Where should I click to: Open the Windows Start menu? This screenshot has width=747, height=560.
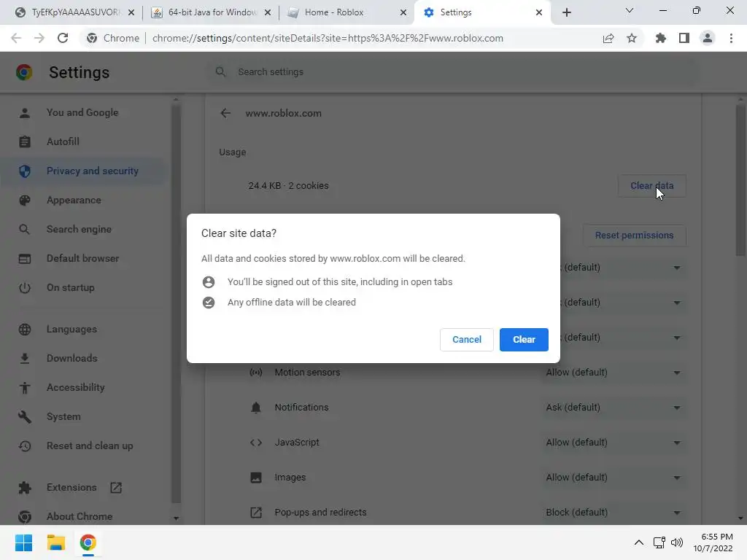24,542
